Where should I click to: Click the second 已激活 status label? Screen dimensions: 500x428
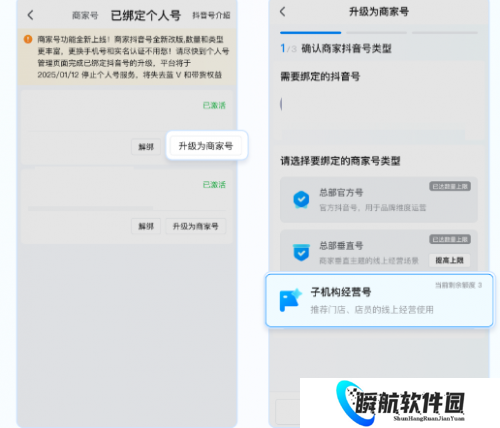214,184
